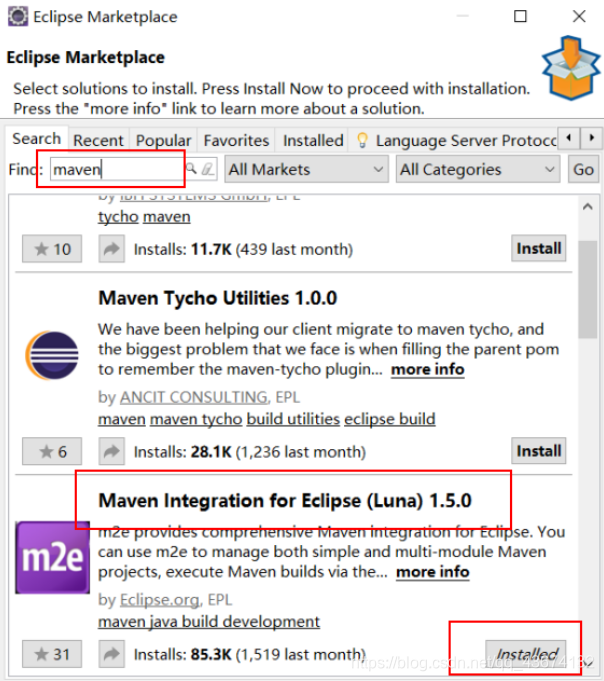Switch to the Popular tab
This screenshot has height=681, width=604.
click(163, 140)
